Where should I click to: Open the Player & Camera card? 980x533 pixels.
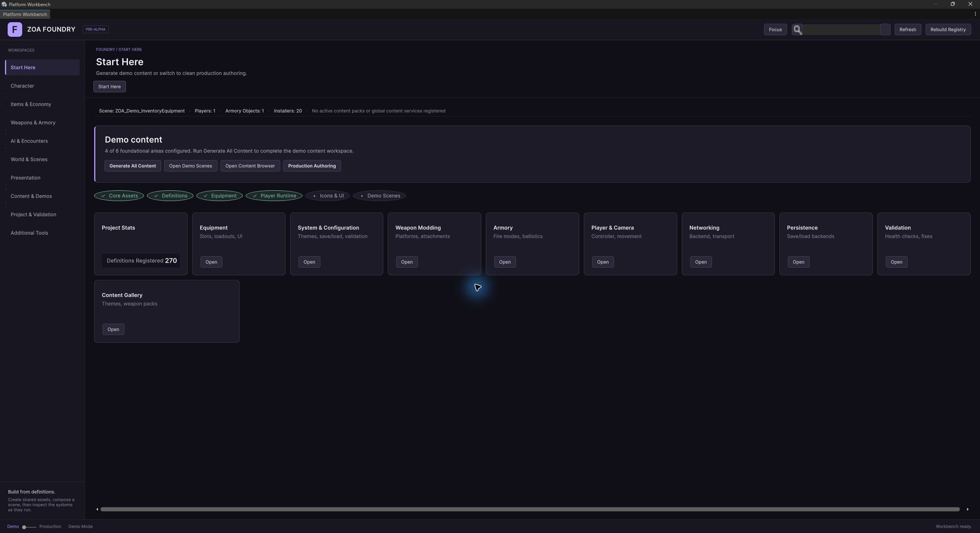point(603,262)
